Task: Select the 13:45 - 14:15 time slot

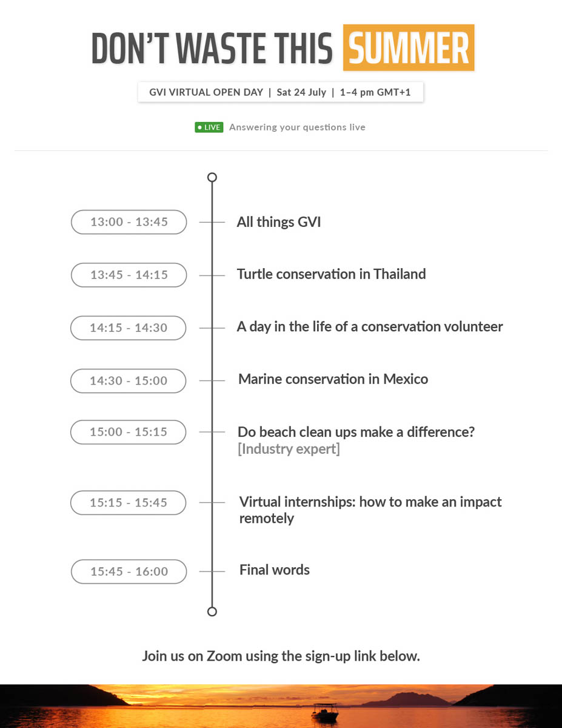Action: pyautogui.click(x=129, y=275)
